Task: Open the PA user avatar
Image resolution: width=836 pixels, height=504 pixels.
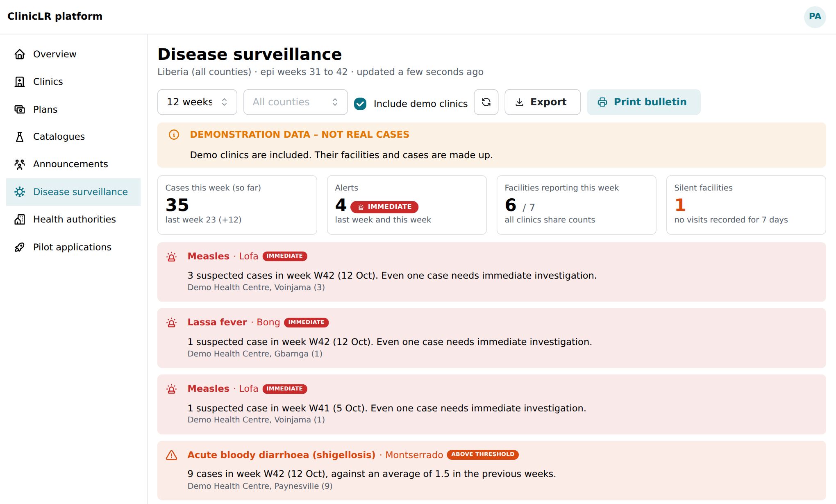Action: (x=815, y=16)
